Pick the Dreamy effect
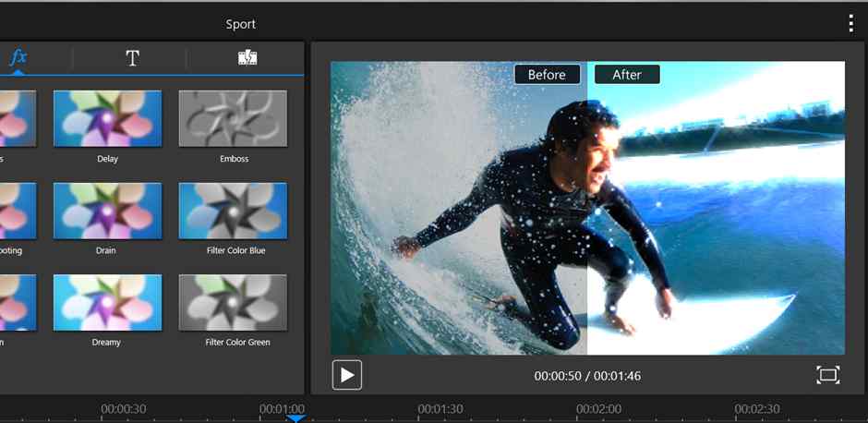 (107, 302)
